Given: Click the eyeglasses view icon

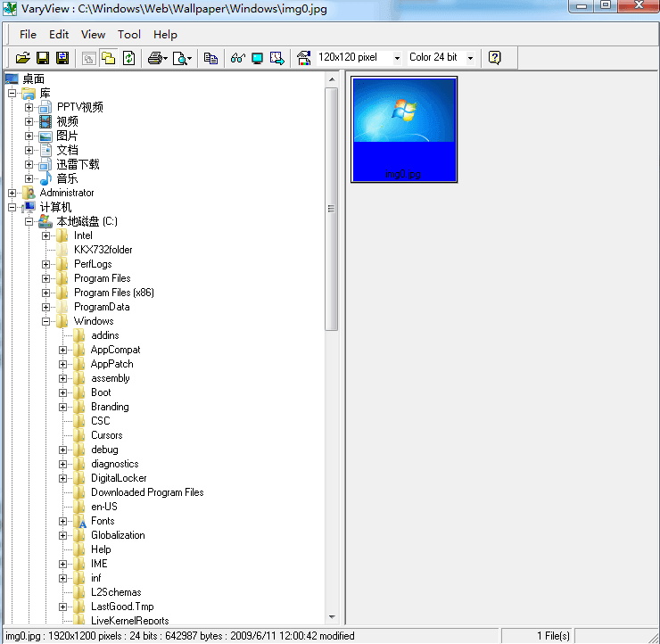Looking at the screenshot, I should (237, 58).
